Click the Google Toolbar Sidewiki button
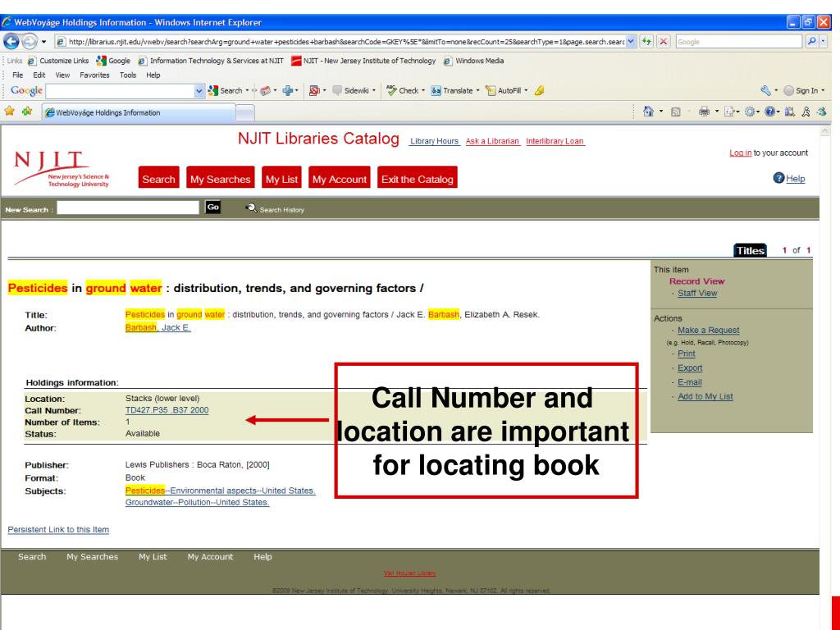840x630 pixels. click(x=351, y=90)
